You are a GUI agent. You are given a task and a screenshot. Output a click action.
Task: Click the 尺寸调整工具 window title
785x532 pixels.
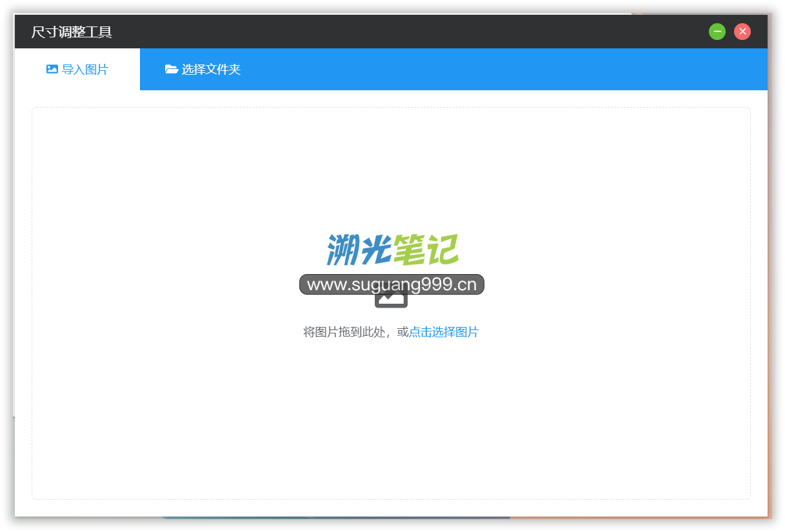tap(72, 32)
